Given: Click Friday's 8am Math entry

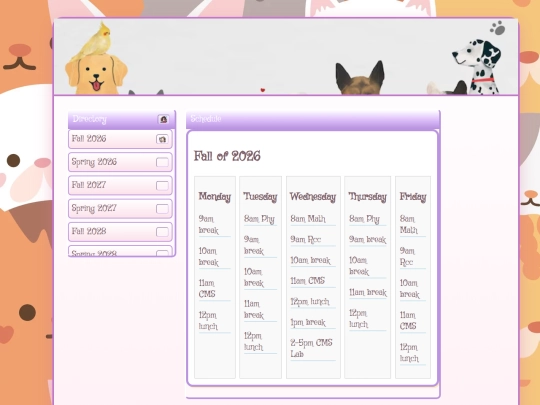Looking at the screenshot, I should tap(413, 225).
